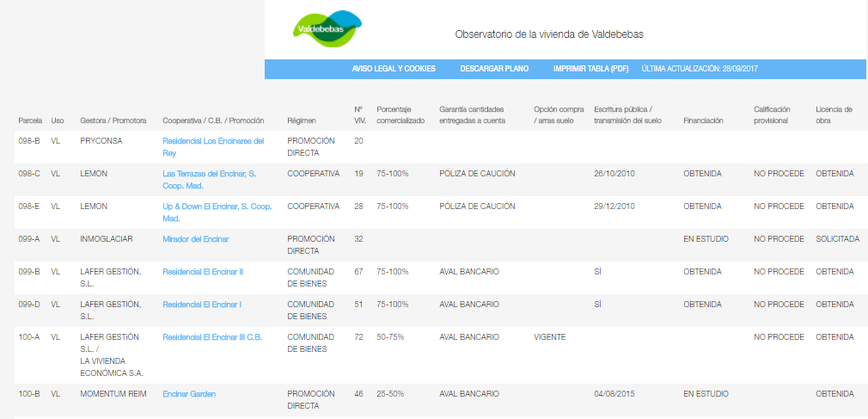Click the Parcela column header
This screenshot has height=419, width=868.
(30, 120)
